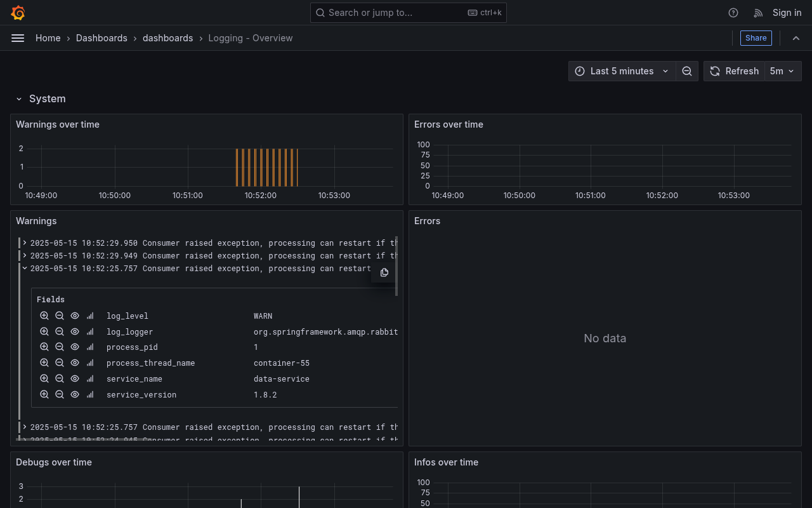The width and height of the screenshot is (812, 508).
Task: Filter for value on log_logger row
Action: [x=44, y=331]
